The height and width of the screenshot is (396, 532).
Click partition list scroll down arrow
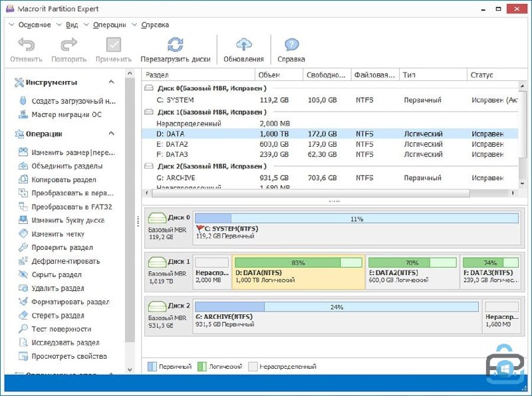523,183
